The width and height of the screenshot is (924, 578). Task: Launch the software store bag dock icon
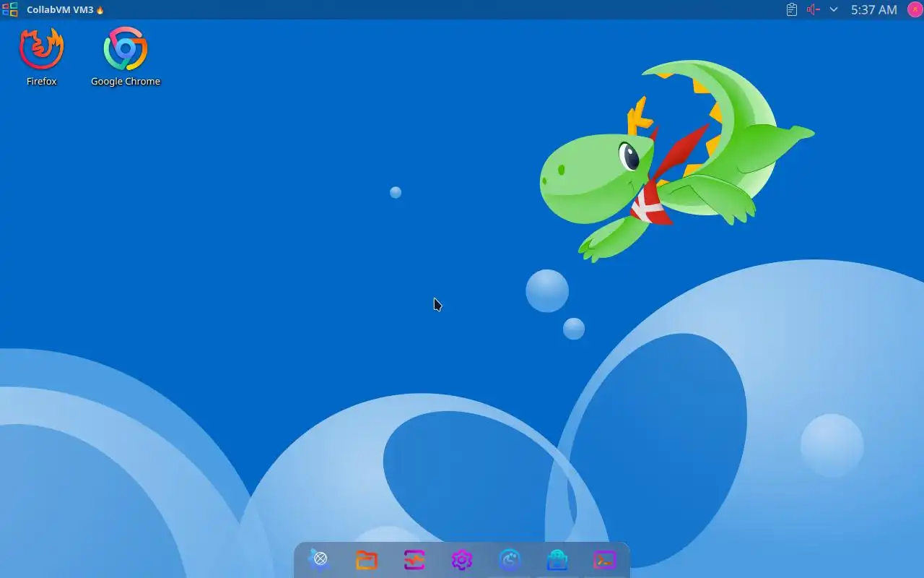[557, 560]
